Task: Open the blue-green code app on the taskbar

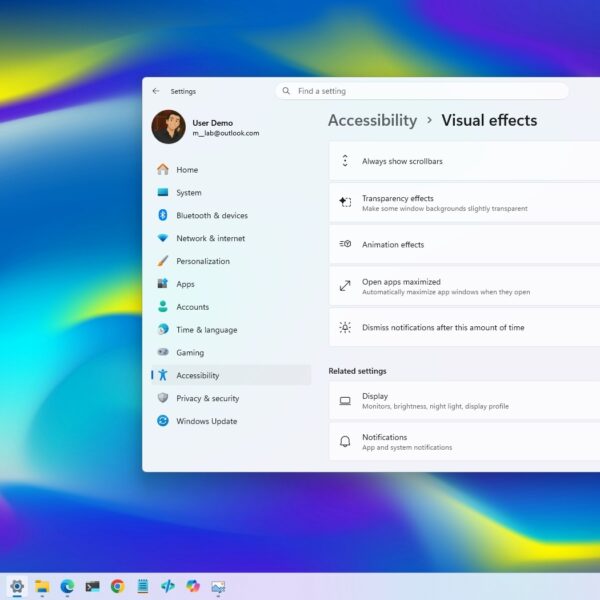Action: 168,586
